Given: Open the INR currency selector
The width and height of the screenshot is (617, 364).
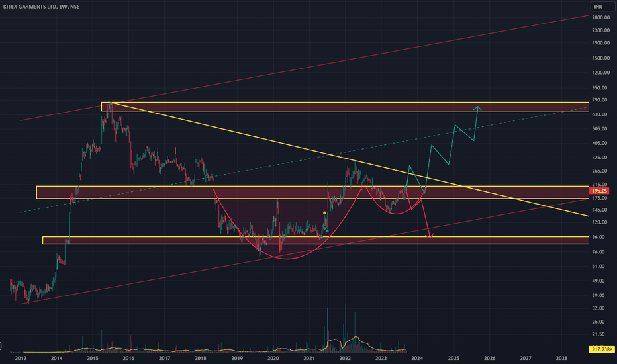Looking at the screenshot, I should 602,7.
